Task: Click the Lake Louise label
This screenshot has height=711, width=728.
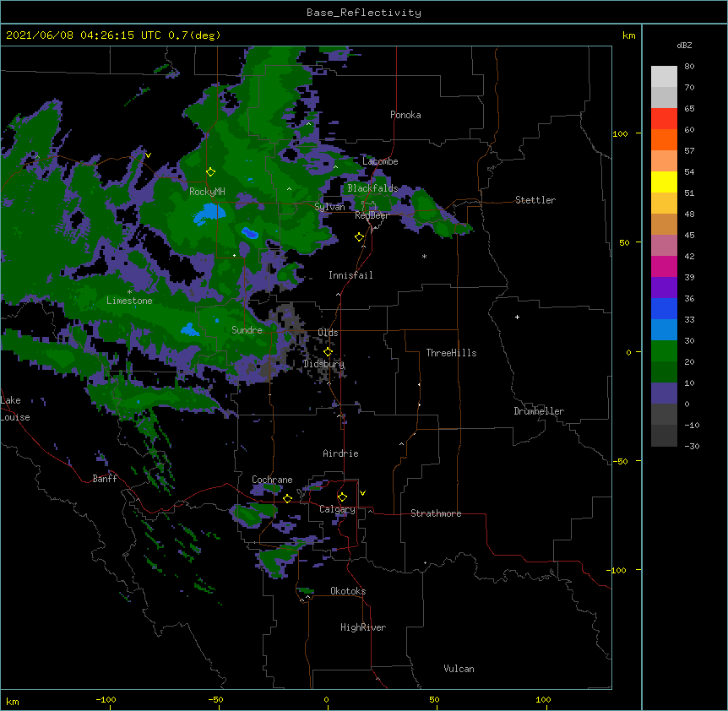Action: 15,409
